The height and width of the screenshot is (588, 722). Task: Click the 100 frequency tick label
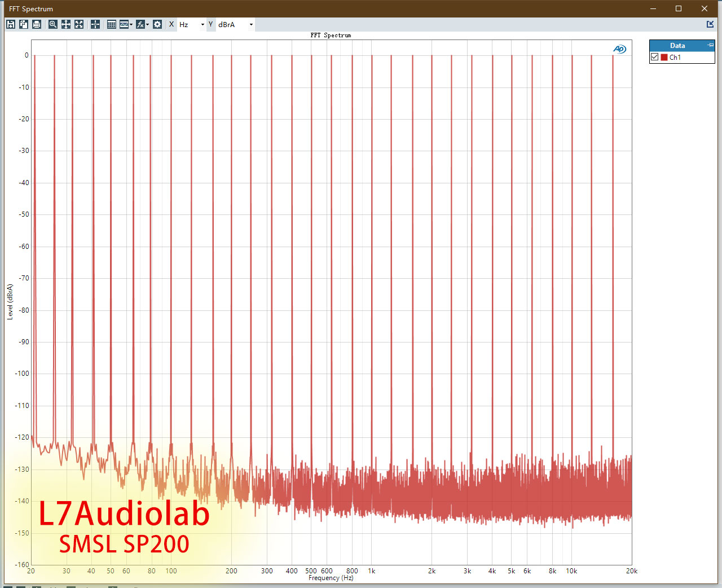171,571
